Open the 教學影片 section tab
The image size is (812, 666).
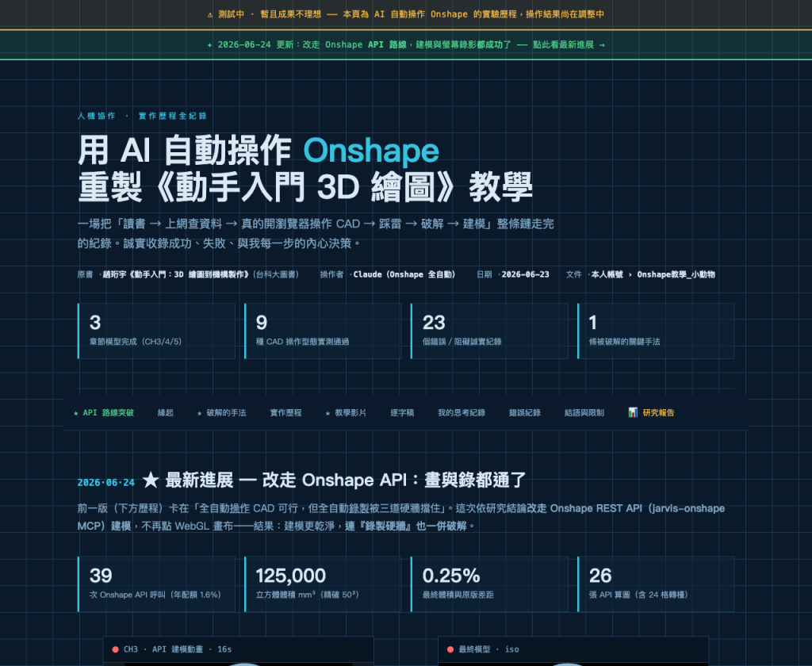click(346, 413)
